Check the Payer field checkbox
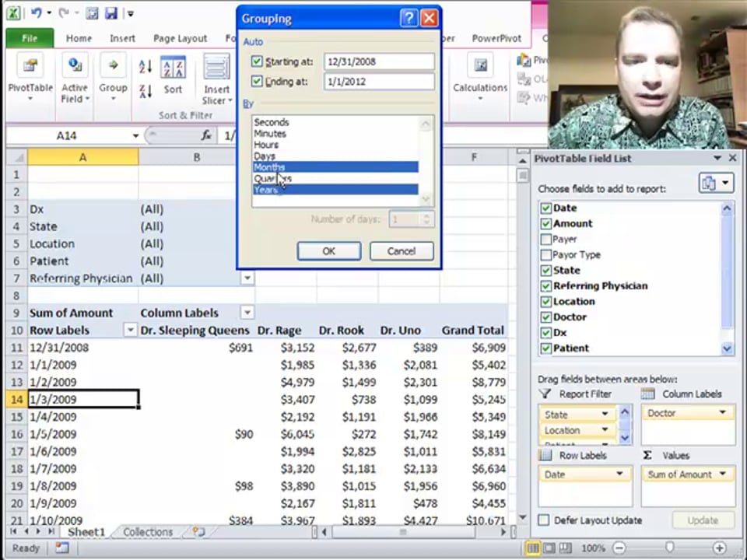Viewport: 747px width, 560px height. click(546, 239)
